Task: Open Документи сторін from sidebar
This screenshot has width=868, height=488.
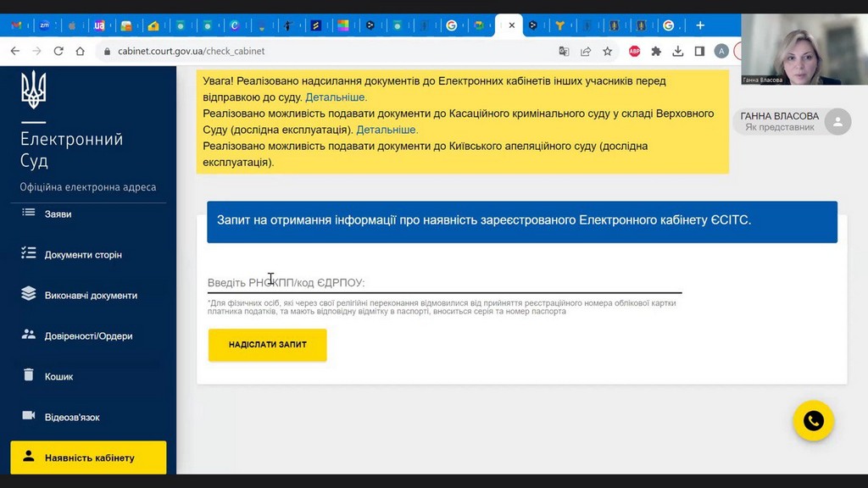Action: 83,254
